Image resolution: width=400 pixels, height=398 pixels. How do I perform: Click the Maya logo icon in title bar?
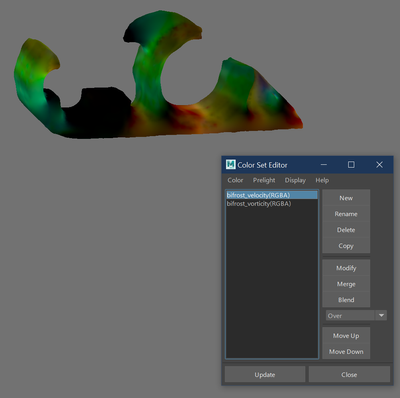tap(230, 165)
